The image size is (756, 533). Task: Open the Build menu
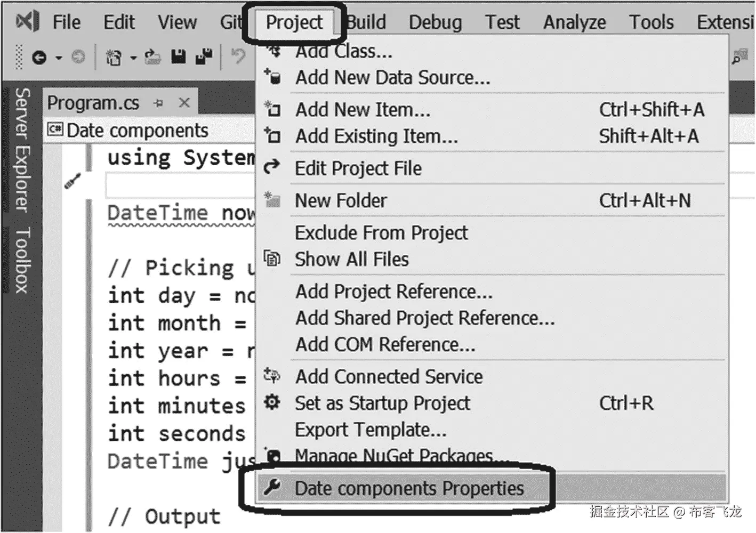366,22
